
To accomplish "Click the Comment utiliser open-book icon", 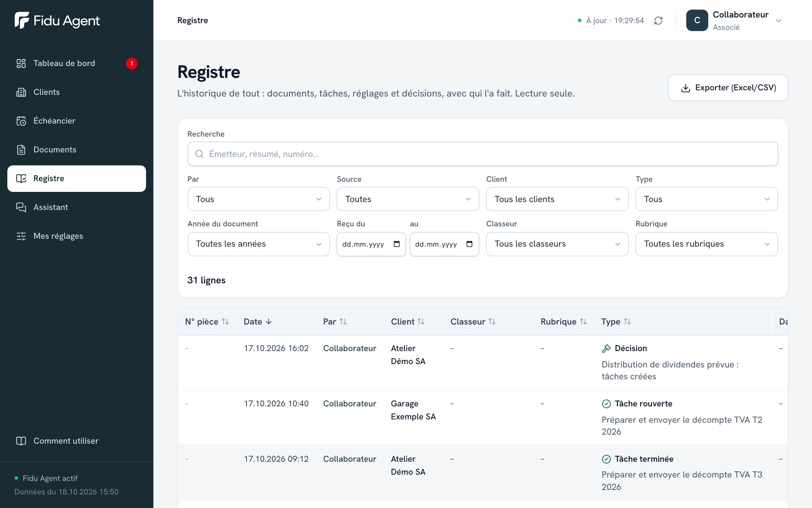I will [21, 441].
